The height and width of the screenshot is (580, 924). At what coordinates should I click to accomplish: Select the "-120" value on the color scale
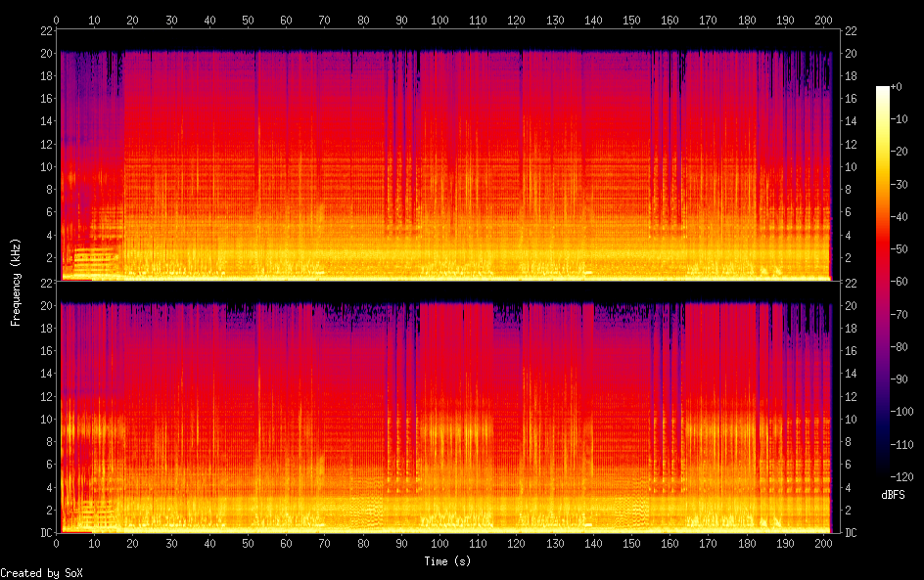pos(902,477)
